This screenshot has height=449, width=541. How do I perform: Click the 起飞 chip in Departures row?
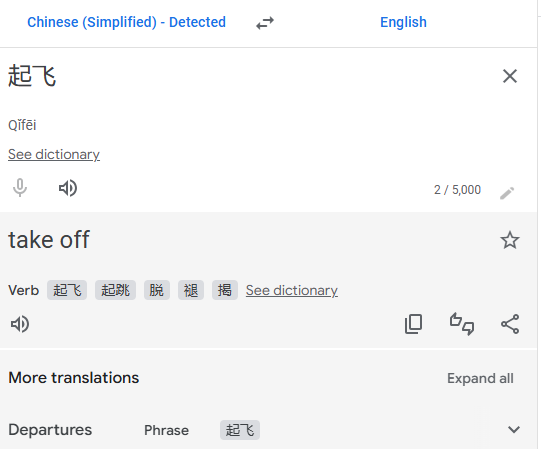(240, 430)
